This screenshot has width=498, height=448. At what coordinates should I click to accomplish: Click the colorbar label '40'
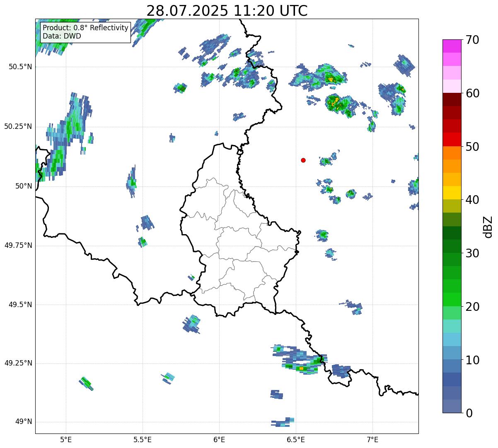(472, 200)
